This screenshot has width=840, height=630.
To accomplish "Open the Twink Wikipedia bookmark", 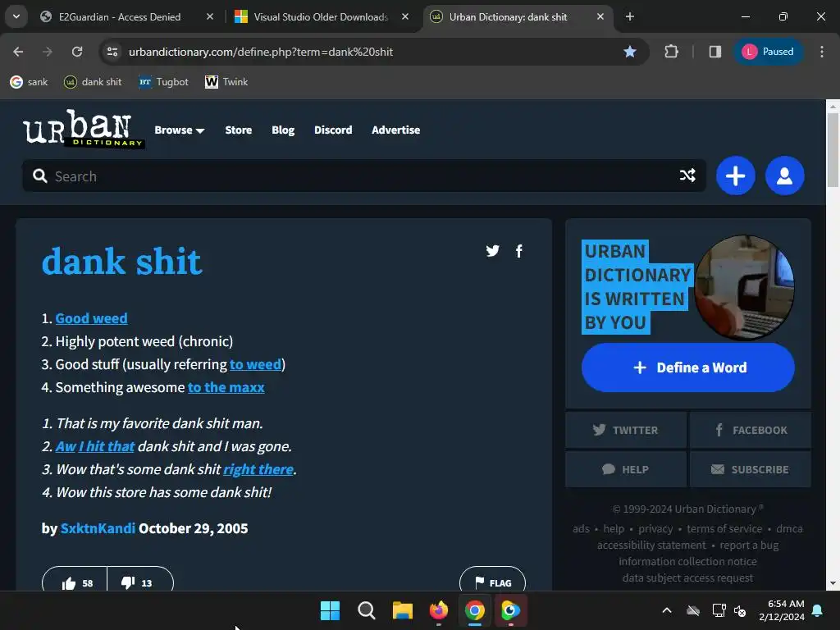I will pyautogui.click(x=226, y=82).
